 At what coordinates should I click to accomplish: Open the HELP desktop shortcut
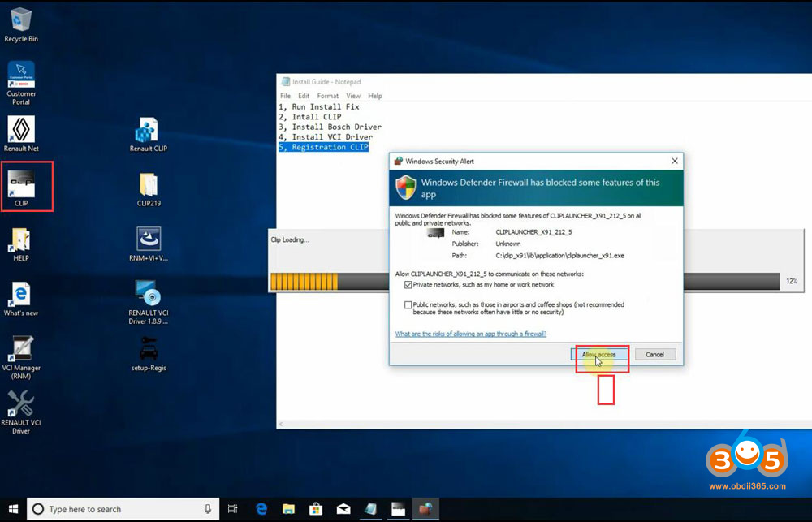point(21,239)
